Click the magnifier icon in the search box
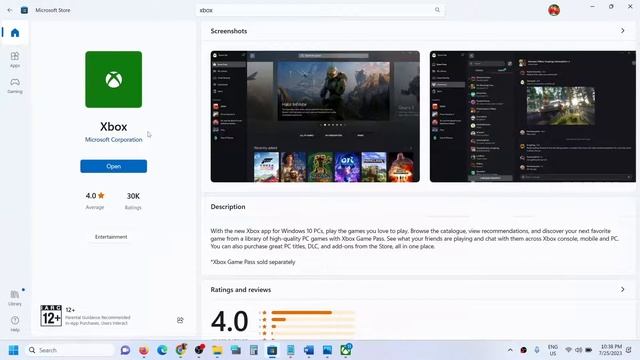Screen dimensions: 640x360 [x=437, y=10]
